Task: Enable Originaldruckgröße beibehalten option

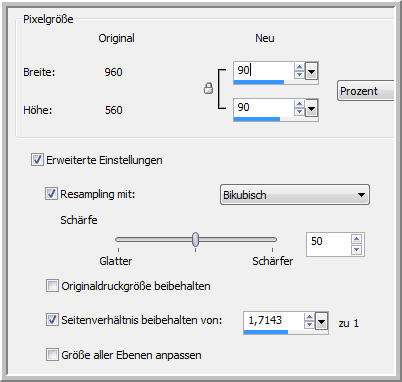Action: coord(52,286)
